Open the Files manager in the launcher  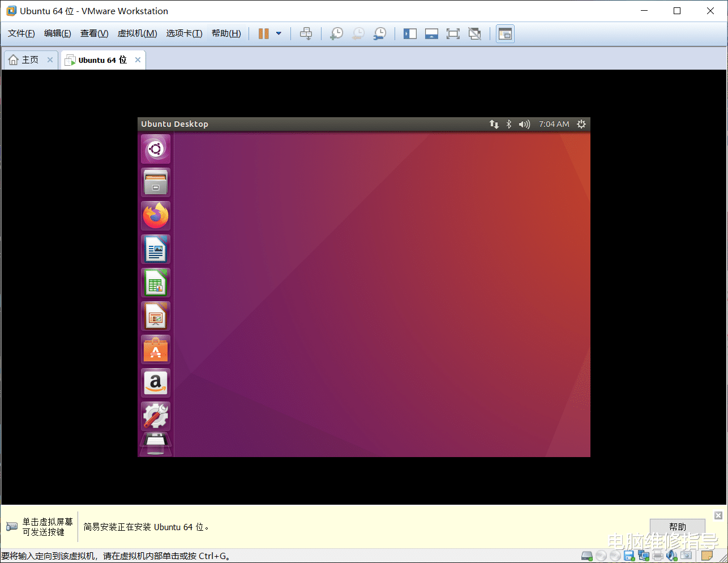tap(156, 182)
